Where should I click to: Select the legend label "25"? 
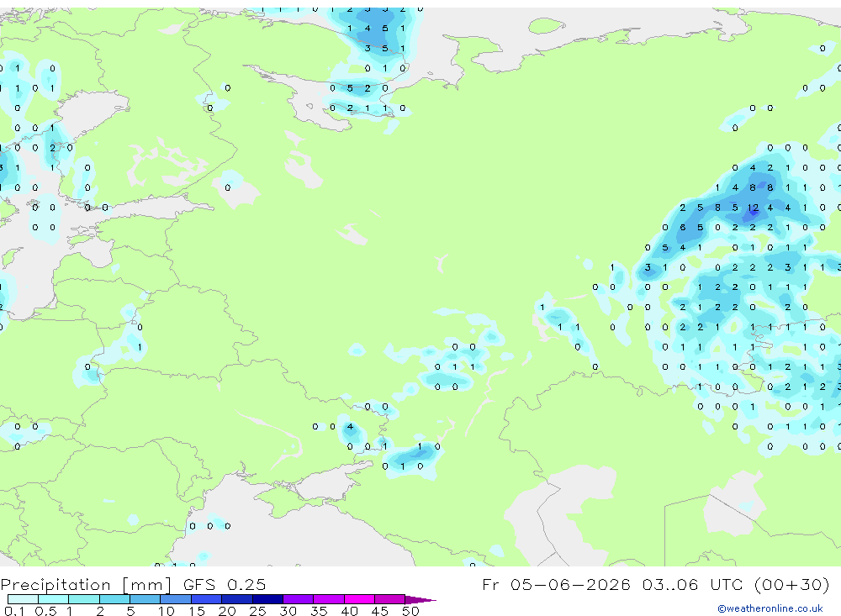pos(257,611)
